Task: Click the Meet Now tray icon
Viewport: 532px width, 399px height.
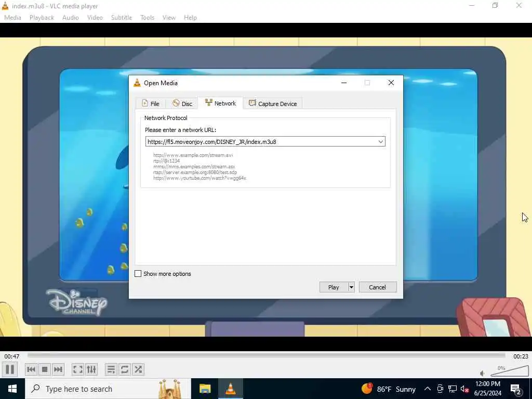Action: [x=440, y=389]
